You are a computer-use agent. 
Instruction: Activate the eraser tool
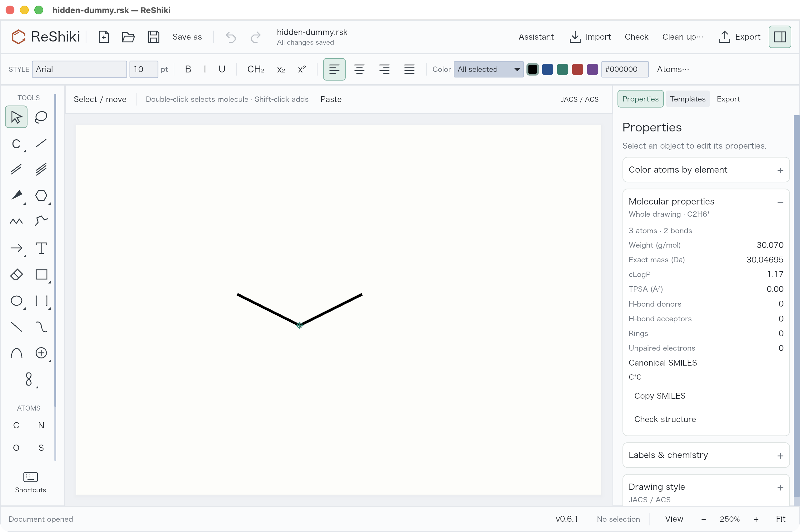click(16, 274)
